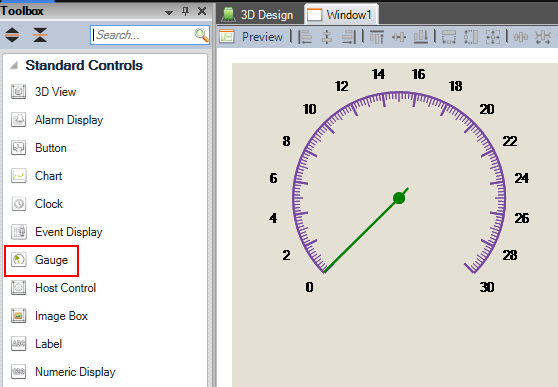Align selected controls to right edges

(x=349, y=37)
